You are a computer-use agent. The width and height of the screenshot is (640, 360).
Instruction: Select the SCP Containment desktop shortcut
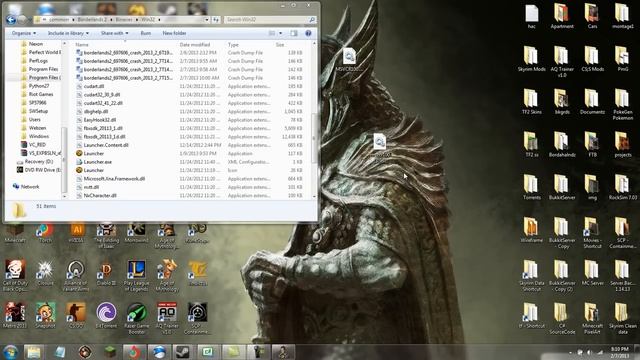[x=197, y=318]
